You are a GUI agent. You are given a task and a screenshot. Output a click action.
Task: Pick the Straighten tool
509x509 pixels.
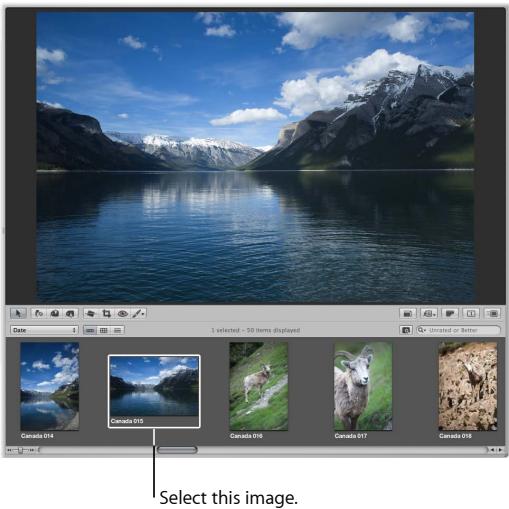point(91,313)
